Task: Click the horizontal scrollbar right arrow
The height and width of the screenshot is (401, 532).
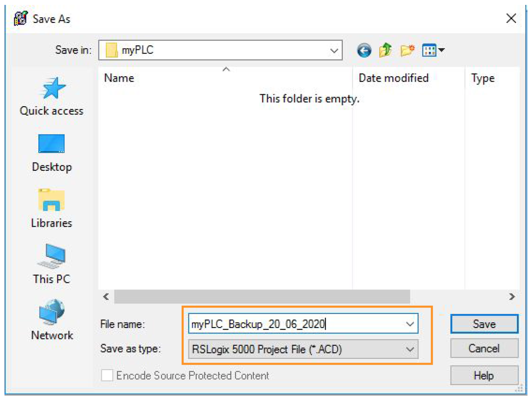Action: pos(512,296)
